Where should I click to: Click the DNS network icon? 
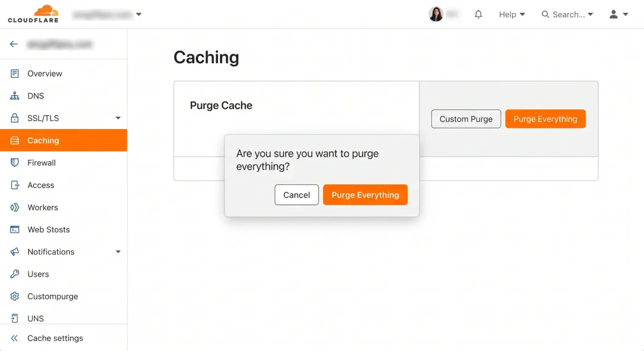[x=15, y=96]
